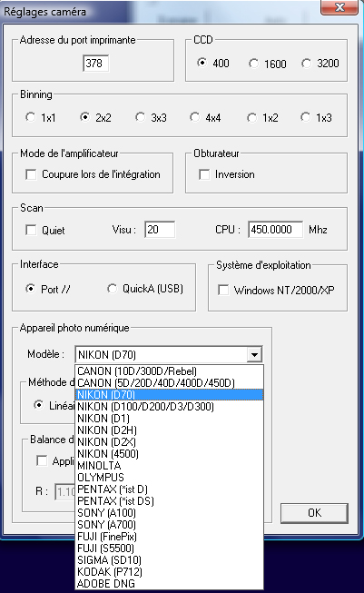Choose 4x4 binning option
The height and width of the screenshot is (593, 364).
coord(194,117)
